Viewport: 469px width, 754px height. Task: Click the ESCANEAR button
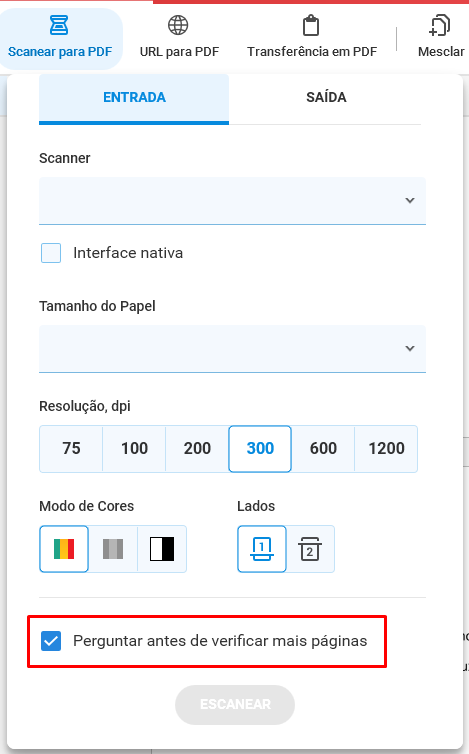pyautogui.click(x=235, y=704)
